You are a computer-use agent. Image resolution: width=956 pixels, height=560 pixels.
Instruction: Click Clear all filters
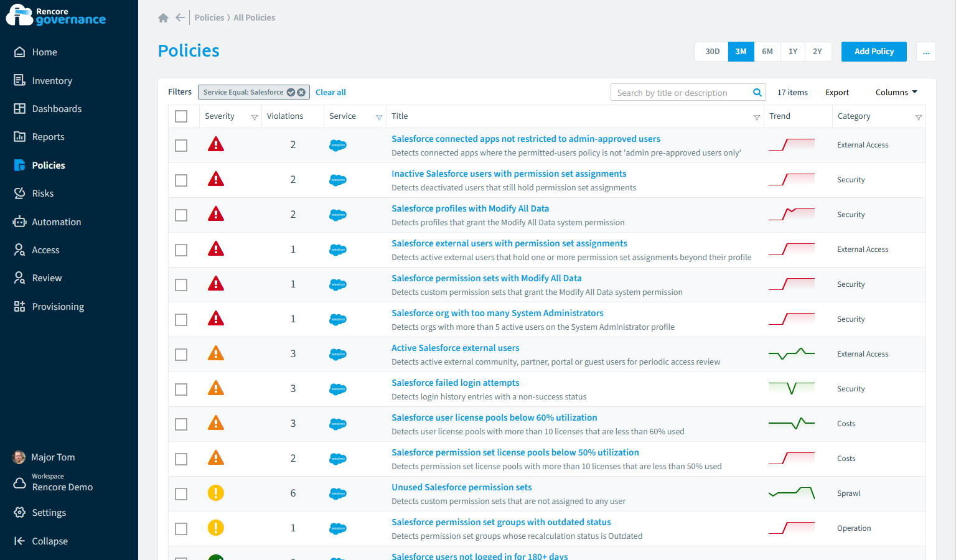(x=330, y=93)
